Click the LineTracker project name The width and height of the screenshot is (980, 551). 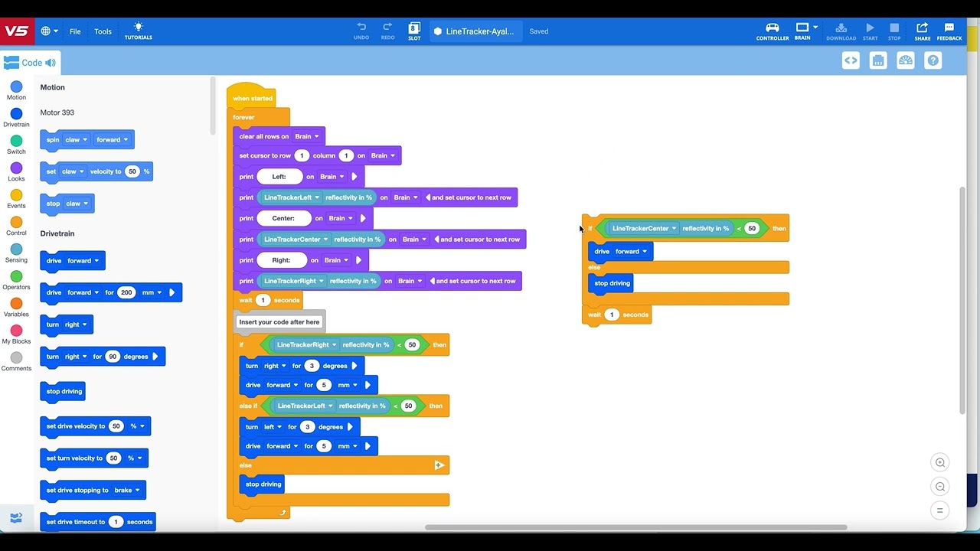click(475, 31)
